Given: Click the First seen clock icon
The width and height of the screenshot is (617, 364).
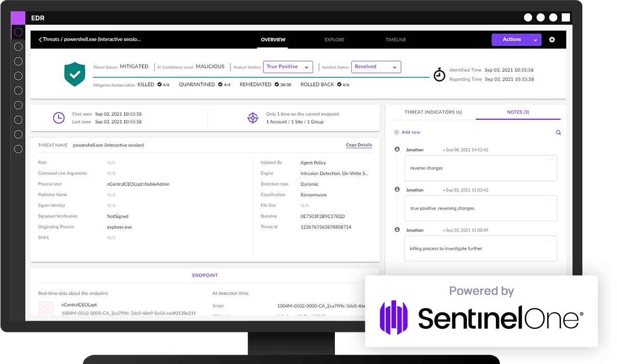Looking at the screenshot, I should coord(58,117).
